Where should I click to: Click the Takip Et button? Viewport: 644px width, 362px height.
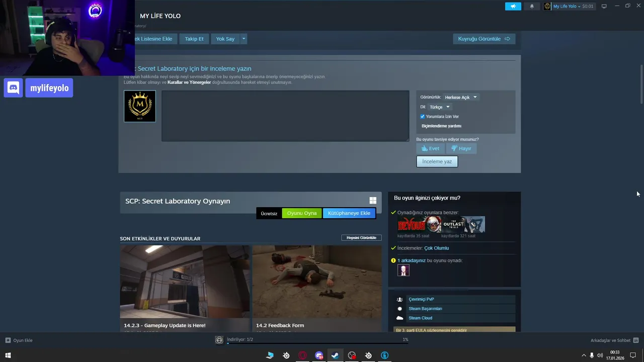[x=194, y=39]
